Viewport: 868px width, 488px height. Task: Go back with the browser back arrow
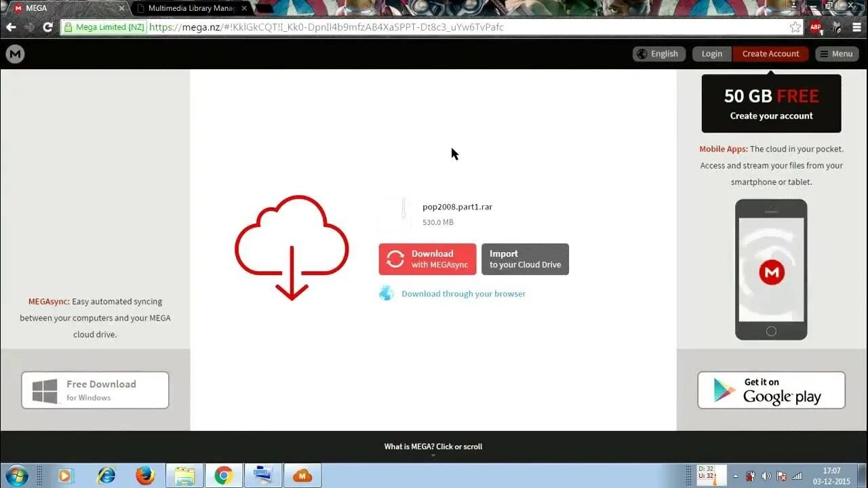(x=11, y=27)
